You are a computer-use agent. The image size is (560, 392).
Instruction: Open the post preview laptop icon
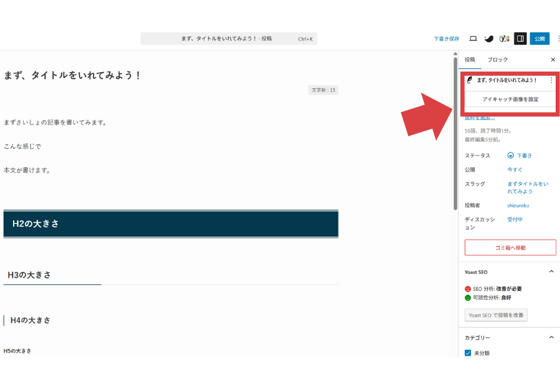click(474, 39)
